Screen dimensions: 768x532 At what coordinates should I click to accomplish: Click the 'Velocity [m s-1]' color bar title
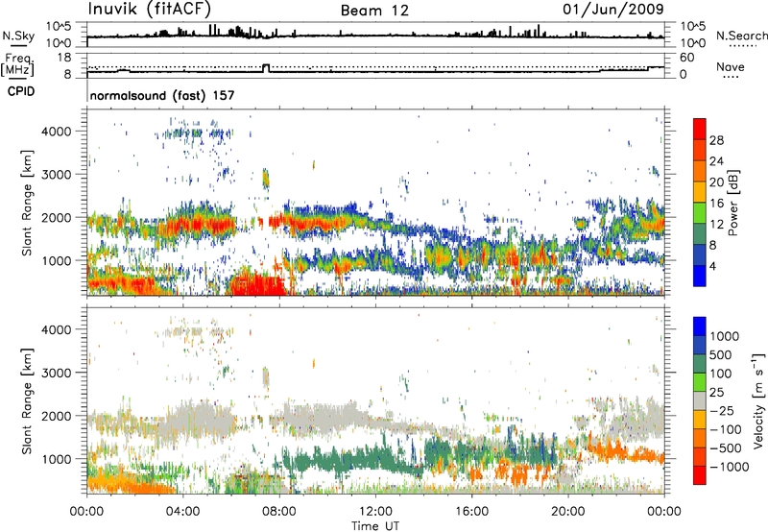758,400
